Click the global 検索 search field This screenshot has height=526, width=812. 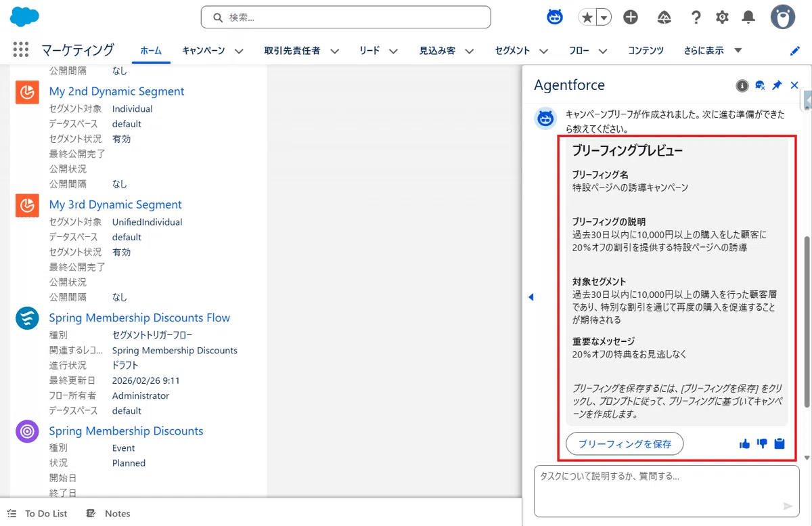pos(346,18)
